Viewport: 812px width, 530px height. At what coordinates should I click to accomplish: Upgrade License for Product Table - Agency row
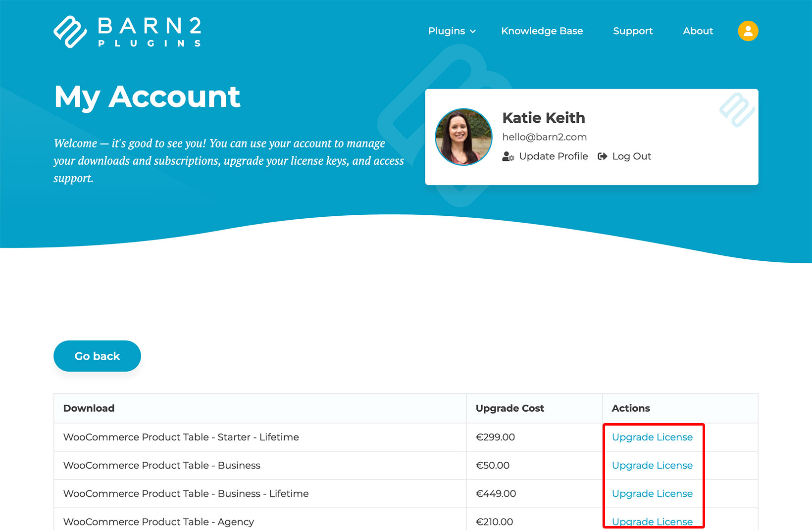click(x=652, y=522)
